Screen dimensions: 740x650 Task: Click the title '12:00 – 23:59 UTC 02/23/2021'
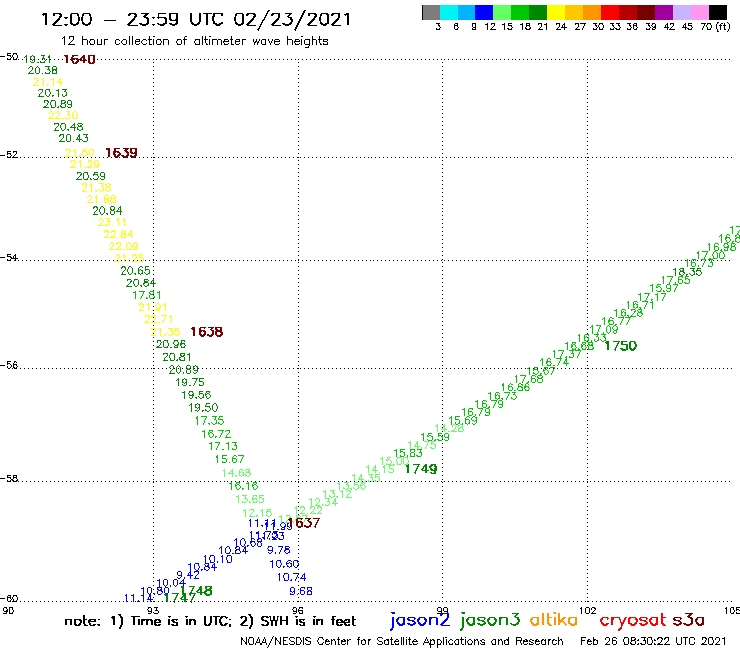(x=196, y=19)
